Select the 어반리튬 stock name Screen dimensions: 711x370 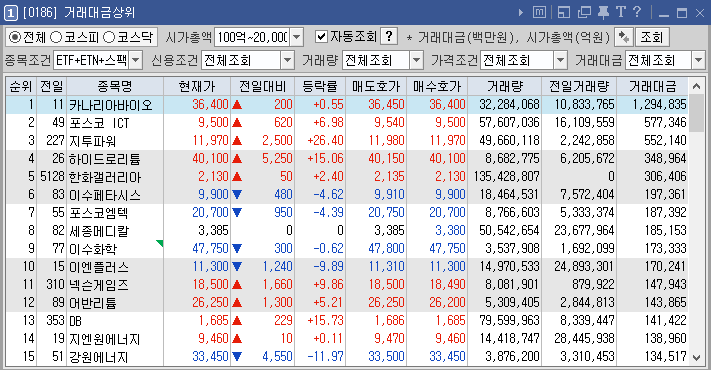pyautogui.click(x=93, y=302)
